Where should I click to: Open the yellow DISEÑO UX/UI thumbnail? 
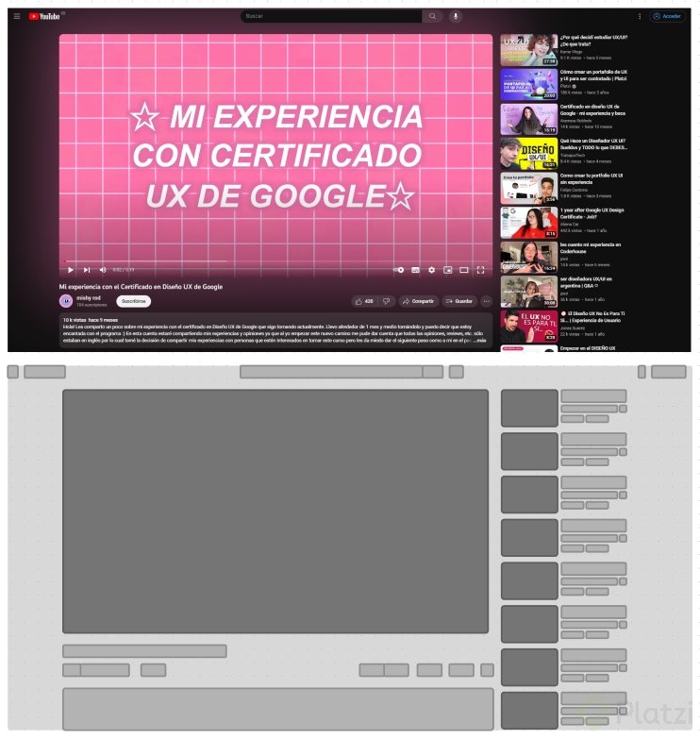pyautogui.click(x=529, y=154)
